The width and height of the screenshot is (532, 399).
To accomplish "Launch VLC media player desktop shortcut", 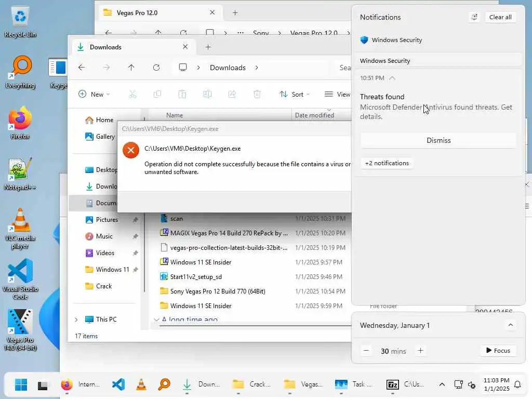I will click(20, 229).
